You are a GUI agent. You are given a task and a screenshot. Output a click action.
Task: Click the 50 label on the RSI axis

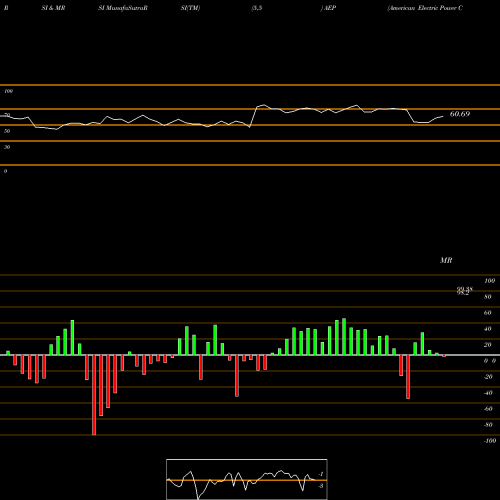pyautogui.click(x=7, y=131)
